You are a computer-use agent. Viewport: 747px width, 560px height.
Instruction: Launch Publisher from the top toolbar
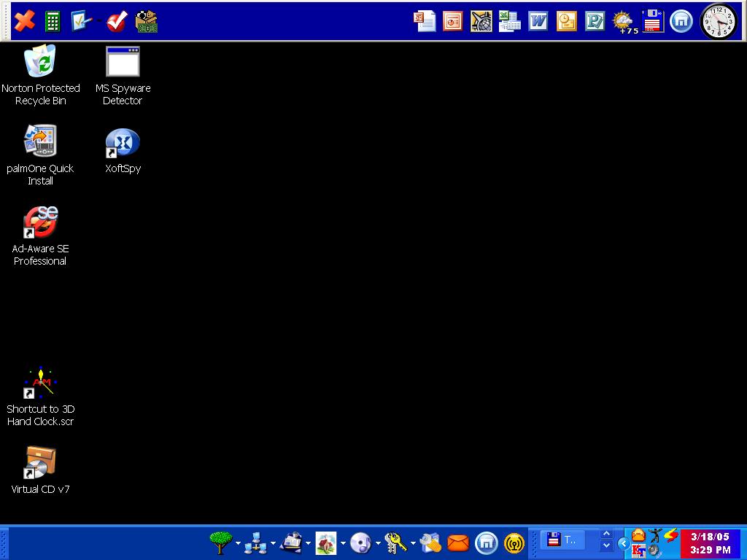pos(595,21)
